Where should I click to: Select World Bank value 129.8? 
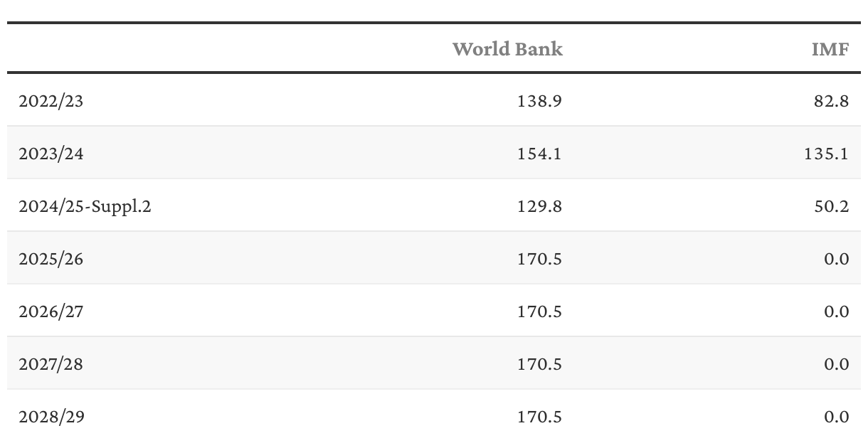[539, 206]
